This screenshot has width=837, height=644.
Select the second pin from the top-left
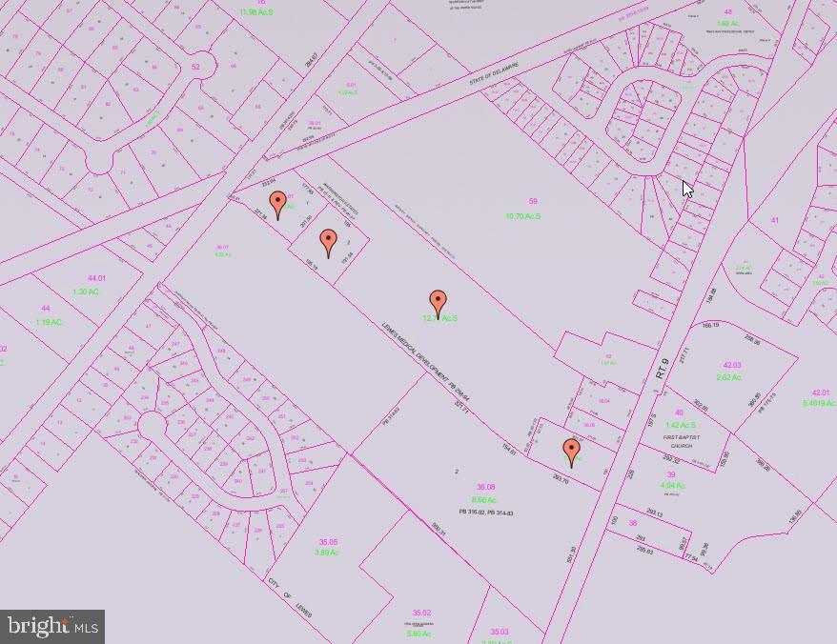329,242
